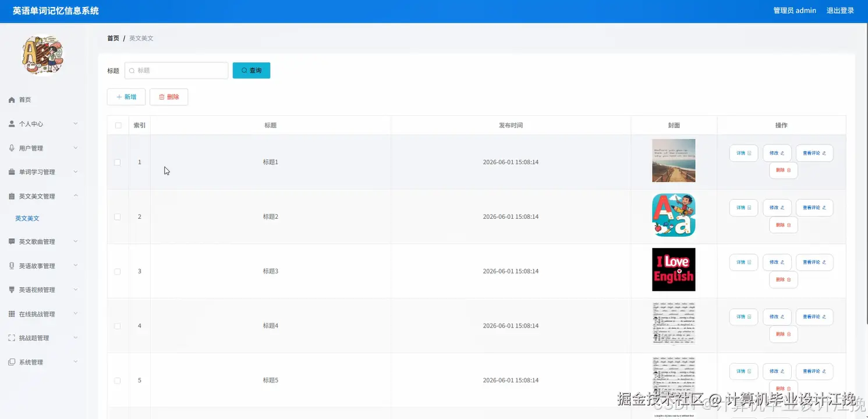Click the 标题3 title cell

pyautogui.click(x=271, y=271)
